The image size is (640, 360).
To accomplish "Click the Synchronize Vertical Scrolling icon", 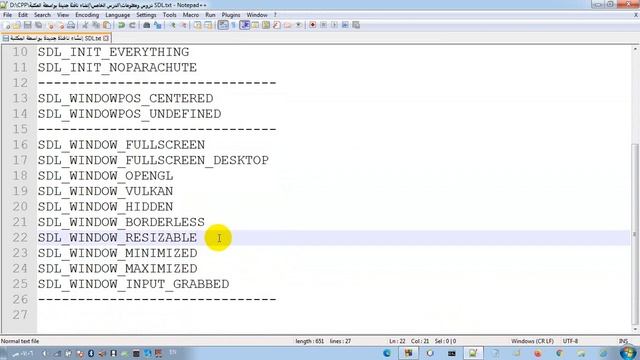I will click(198, 25).
